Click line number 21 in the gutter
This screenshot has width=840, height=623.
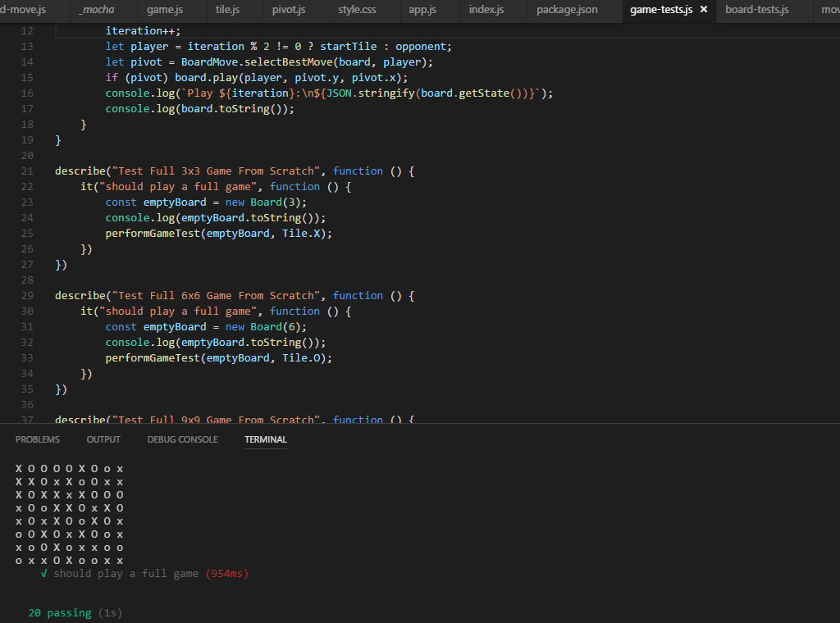tap(27, 171)
